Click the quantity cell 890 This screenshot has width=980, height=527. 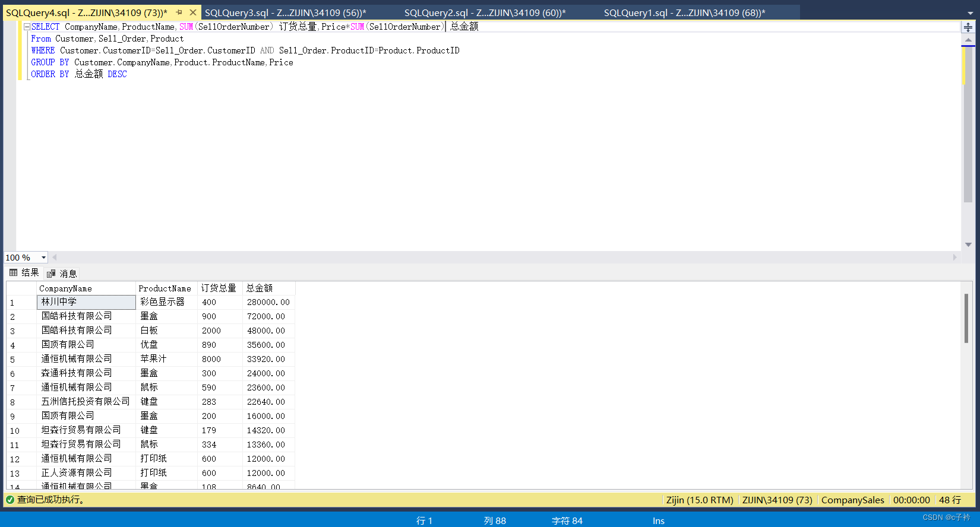pos(220,345)
